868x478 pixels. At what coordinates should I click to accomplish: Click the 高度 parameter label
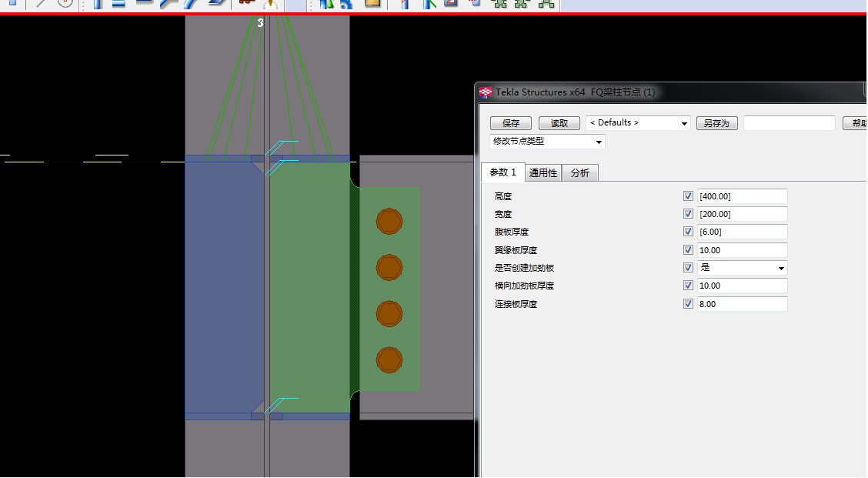pos(503,196)
